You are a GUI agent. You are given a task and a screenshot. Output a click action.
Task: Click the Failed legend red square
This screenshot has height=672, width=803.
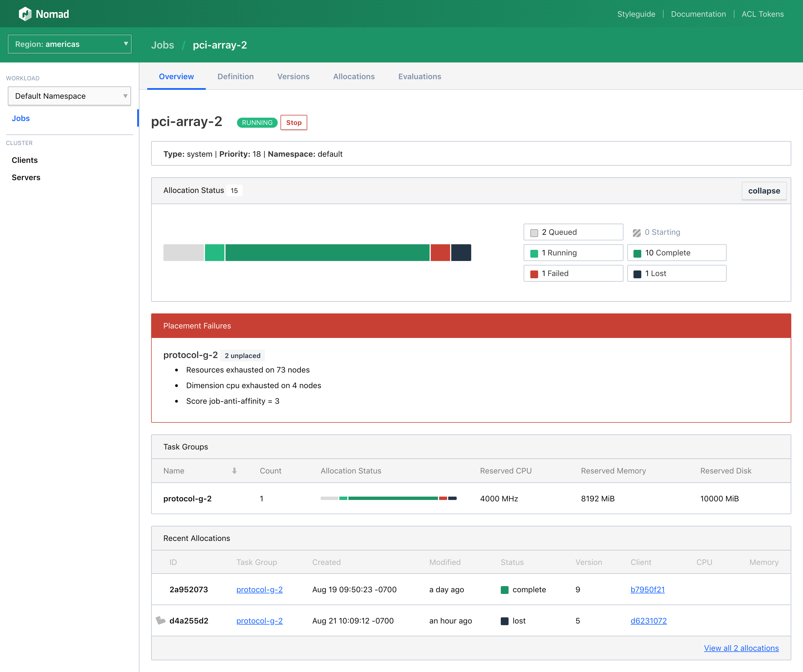point(534,274)
